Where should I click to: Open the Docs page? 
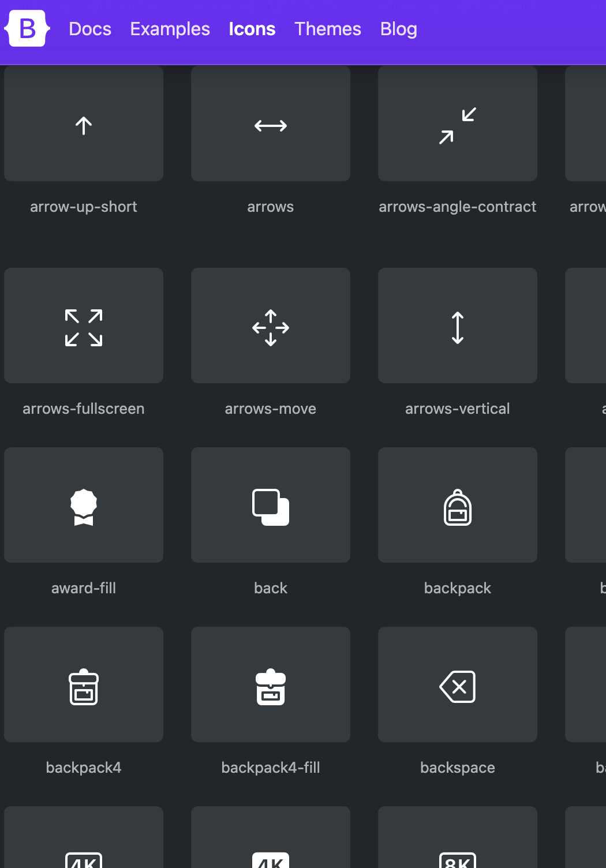click(90, 29)
